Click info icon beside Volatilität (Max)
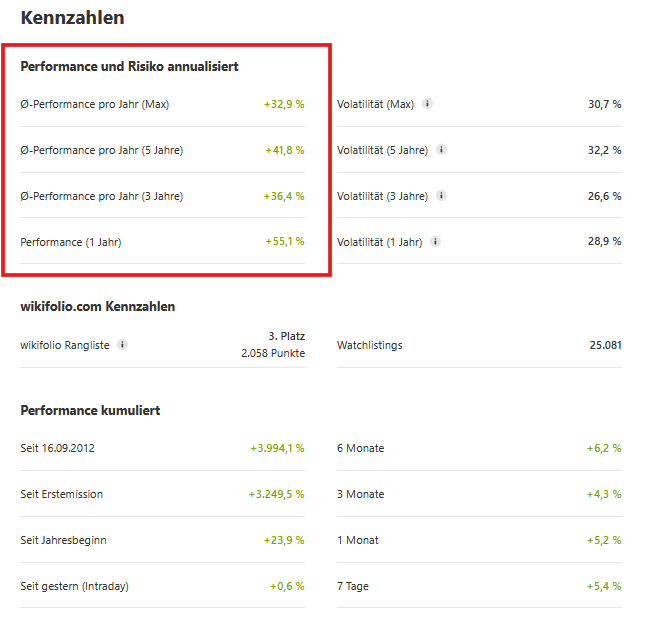Screen dimensions: 646x621 tap(427, 104)
